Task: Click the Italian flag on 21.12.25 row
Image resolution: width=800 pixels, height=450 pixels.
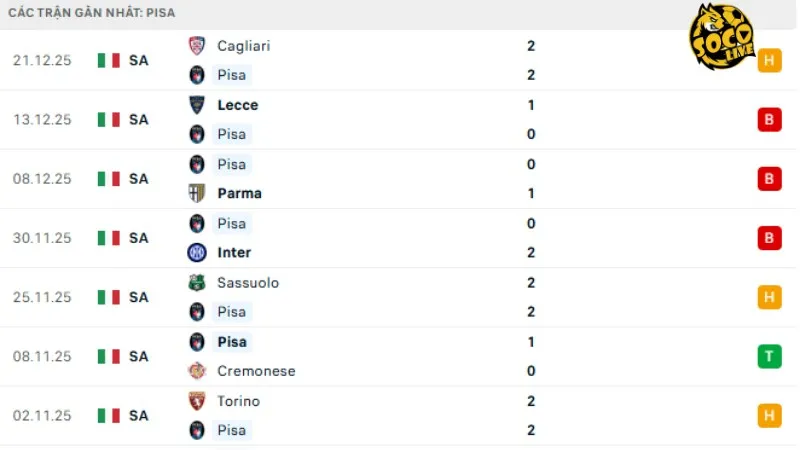Action: (108, 60)
